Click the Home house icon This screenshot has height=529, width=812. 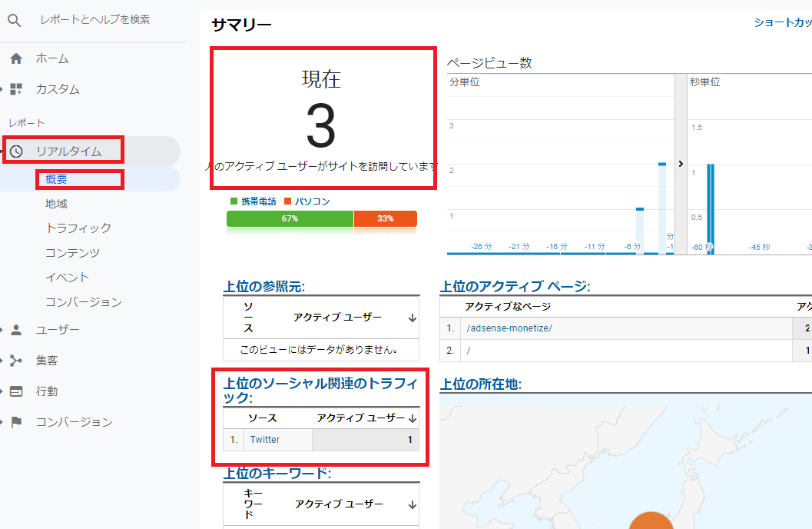pos(16,58)
